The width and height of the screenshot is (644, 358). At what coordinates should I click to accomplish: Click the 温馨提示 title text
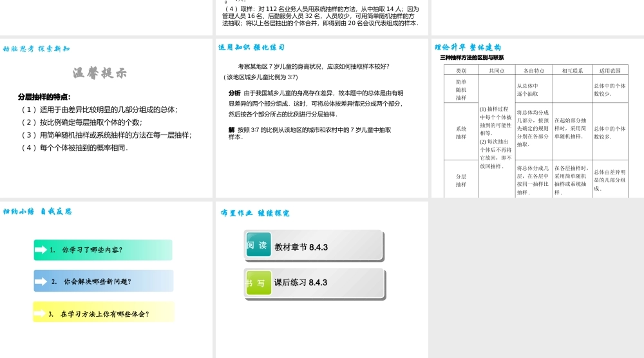[x=100, y=73]
